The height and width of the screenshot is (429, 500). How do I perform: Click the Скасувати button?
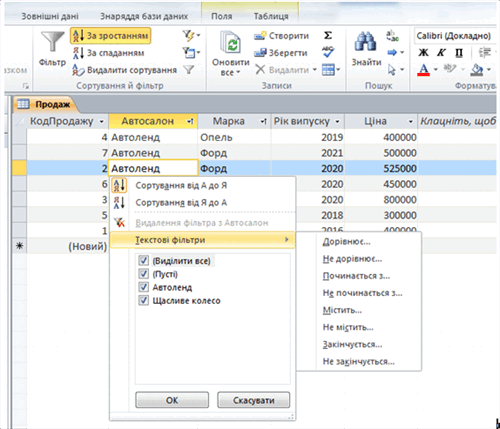(x=254, y=400)
